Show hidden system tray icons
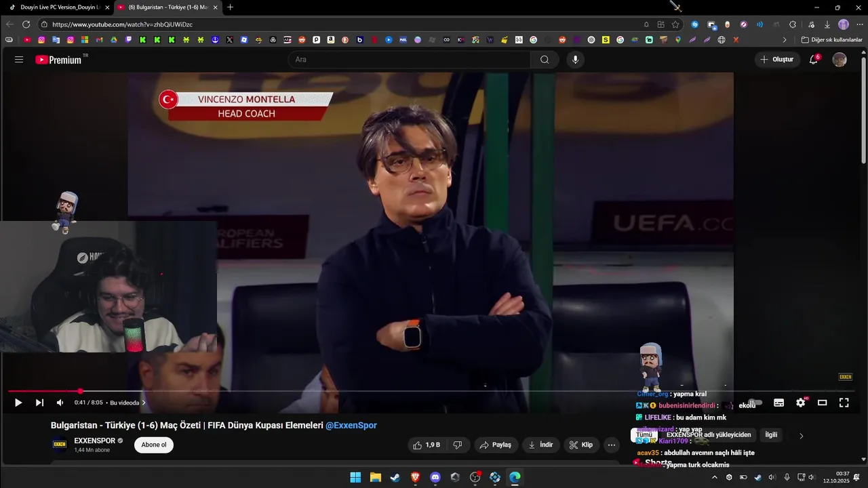The height and width of the screenshot is (488, 868). (x=714, y=477)
